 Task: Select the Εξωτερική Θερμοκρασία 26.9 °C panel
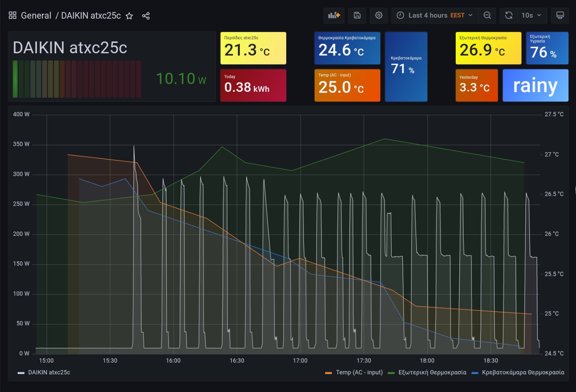click(488, 48)
